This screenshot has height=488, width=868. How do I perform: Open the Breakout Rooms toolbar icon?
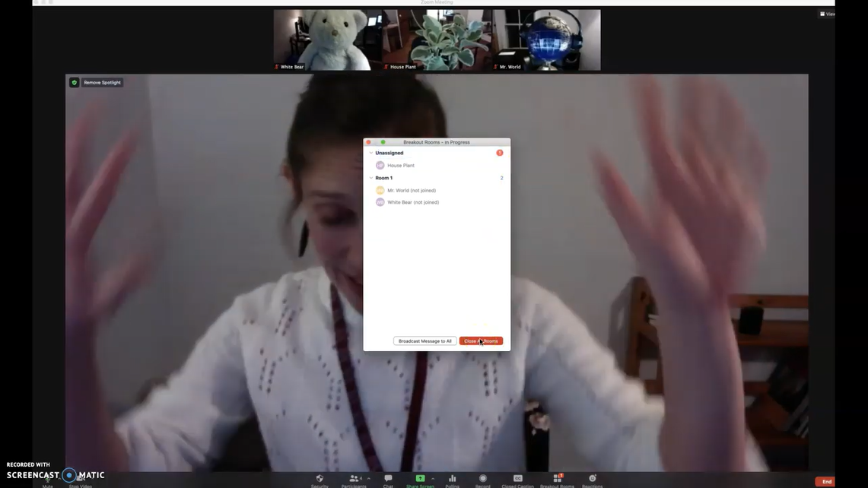pos(558,479)
